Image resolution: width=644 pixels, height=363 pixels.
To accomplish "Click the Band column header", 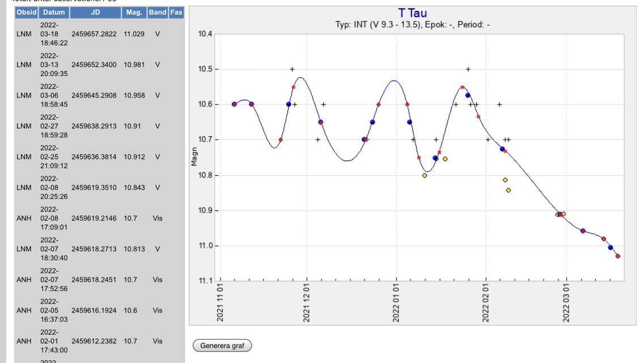I will point(158,12).
